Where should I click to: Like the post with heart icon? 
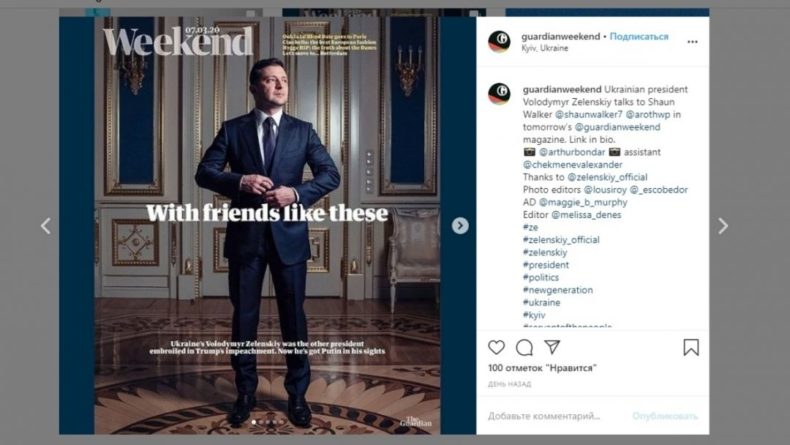coord(496,348)
